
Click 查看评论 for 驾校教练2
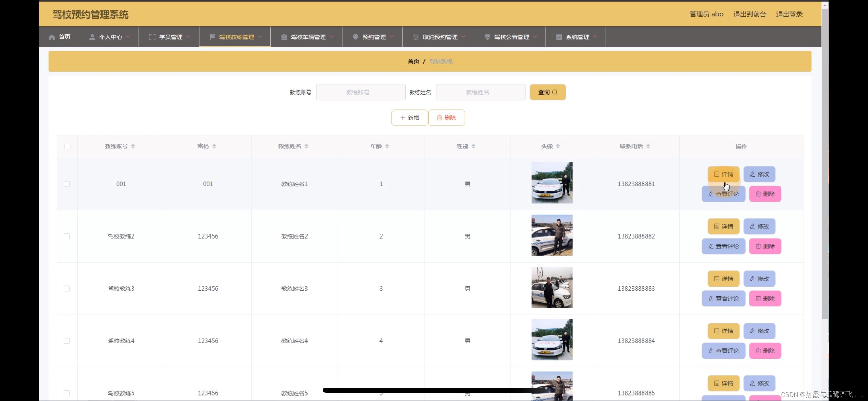pyautogui.click(x=723, y=246)
